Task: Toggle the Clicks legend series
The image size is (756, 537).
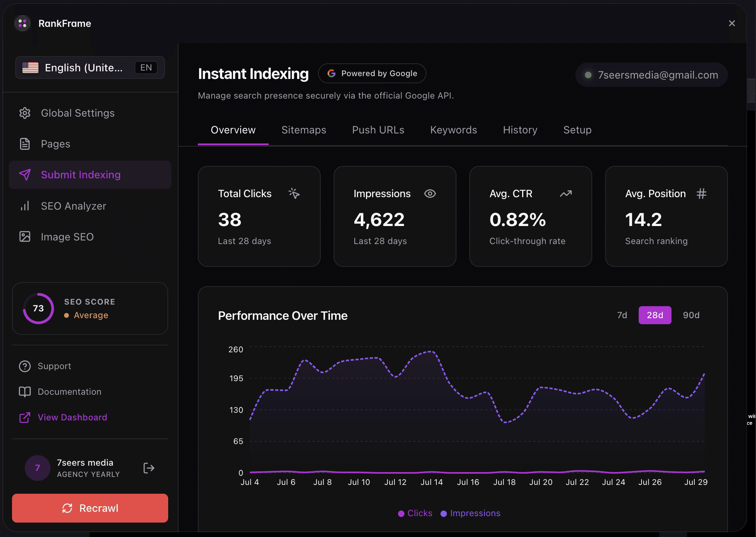Action: [x=415, y=513]
